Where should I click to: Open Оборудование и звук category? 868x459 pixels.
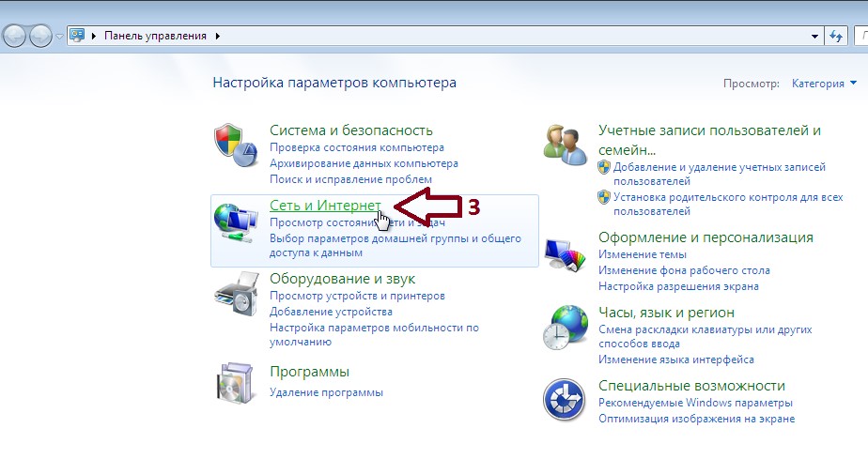pyautogui.click(x=342, y=279)
